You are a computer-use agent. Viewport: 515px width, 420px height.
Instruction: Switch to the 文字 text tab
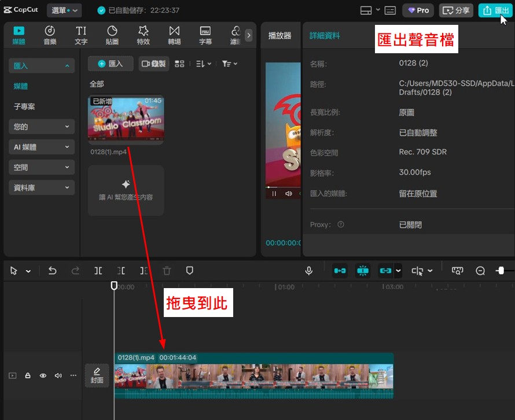81,35
